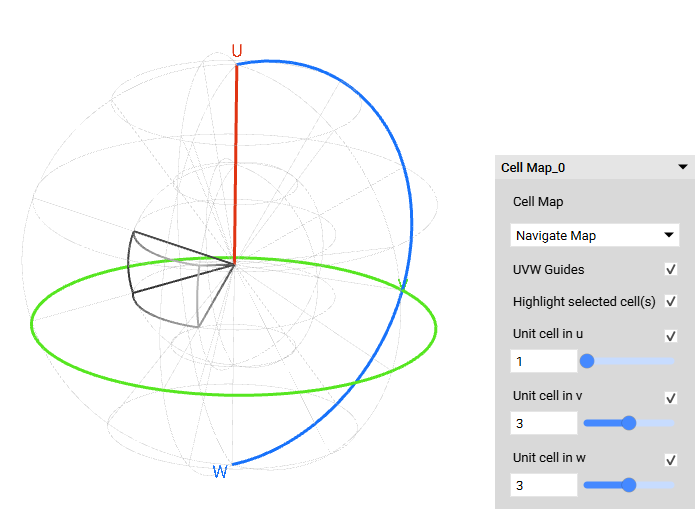Toggle the Unit cell in u checkbox
700x516 pixels.
pos(670,336)
